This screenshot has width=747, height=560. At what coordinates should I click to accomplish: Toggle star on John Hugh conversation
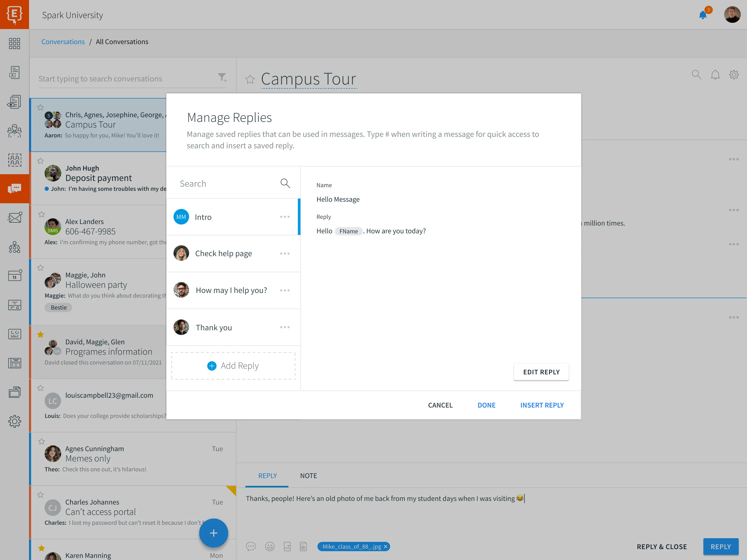(x=40, y=161)
